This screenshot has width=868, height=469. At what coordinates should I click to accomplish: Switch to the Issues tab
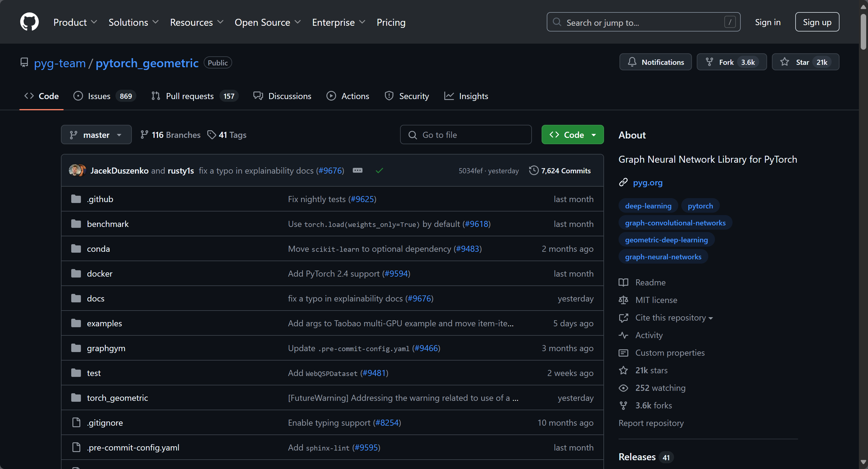pyautogui.click(x=105, y=96)
